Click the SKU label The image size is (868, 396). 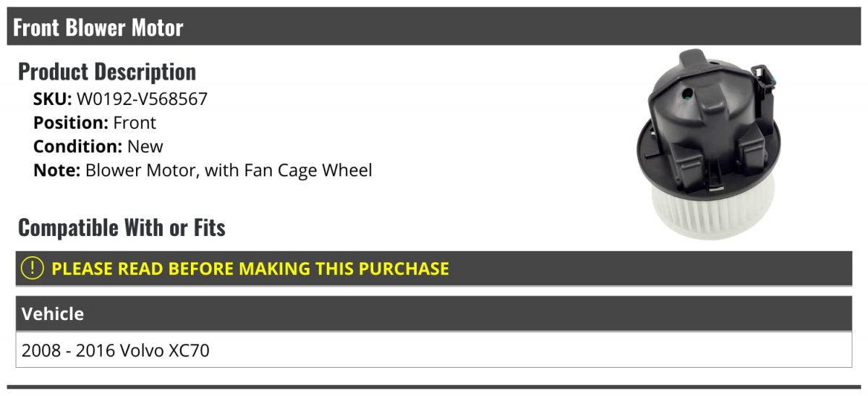coord(52,99)
